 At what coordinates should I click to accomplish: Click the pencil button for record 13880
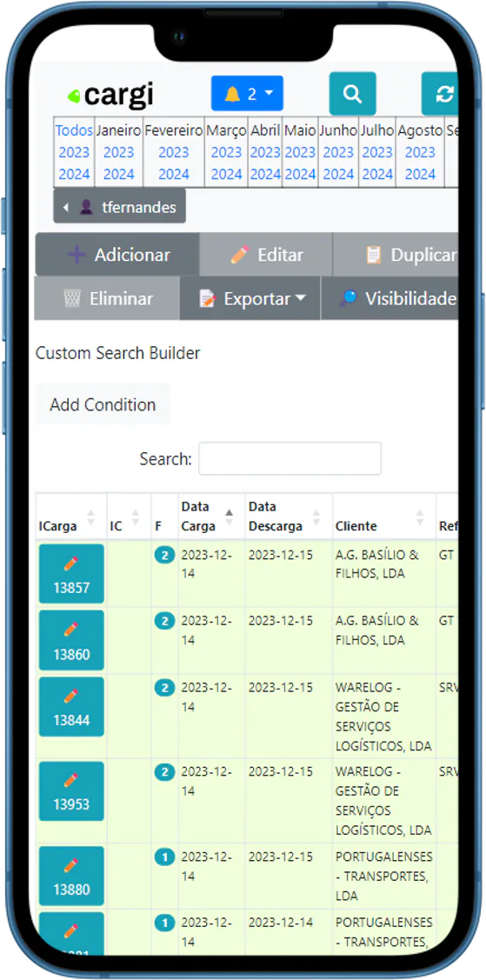pos(71,876)
